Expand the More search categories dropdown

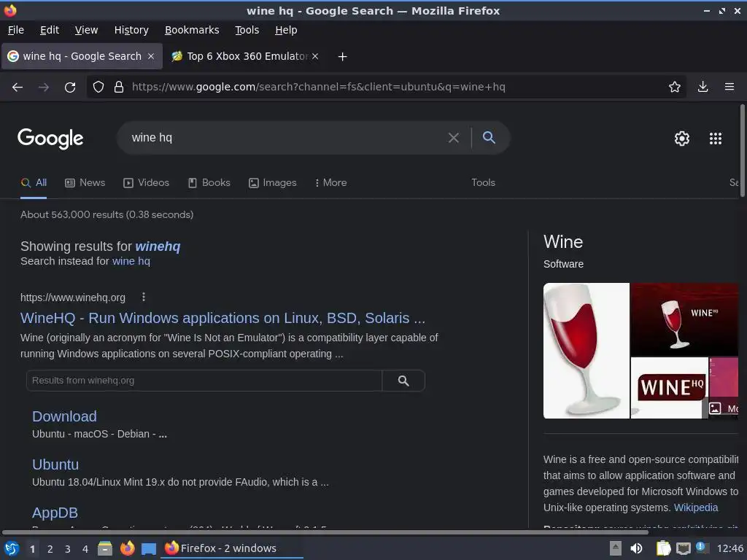click(330, 183)
